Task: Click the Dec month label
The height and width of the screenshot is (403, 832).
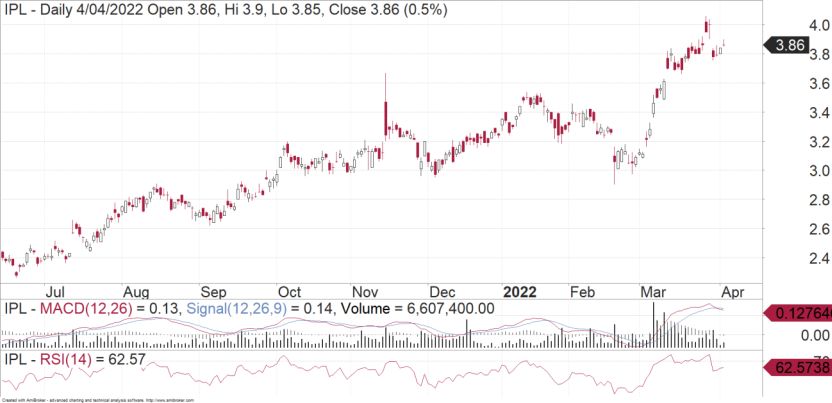Action: coord(441,292)
